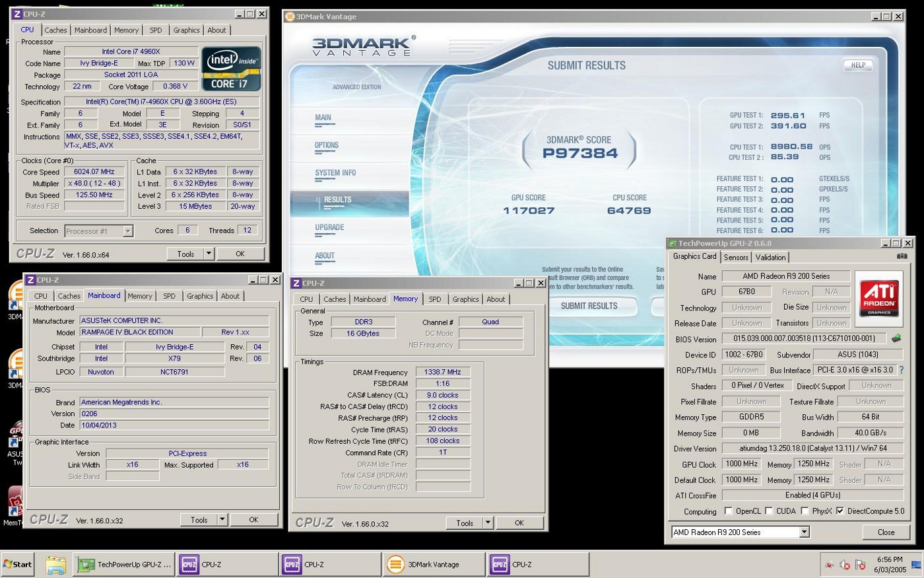Expand Tools dropdown arrow in CPU window
Viewport: 924px width, 578px height.
[x=209, y=254]
